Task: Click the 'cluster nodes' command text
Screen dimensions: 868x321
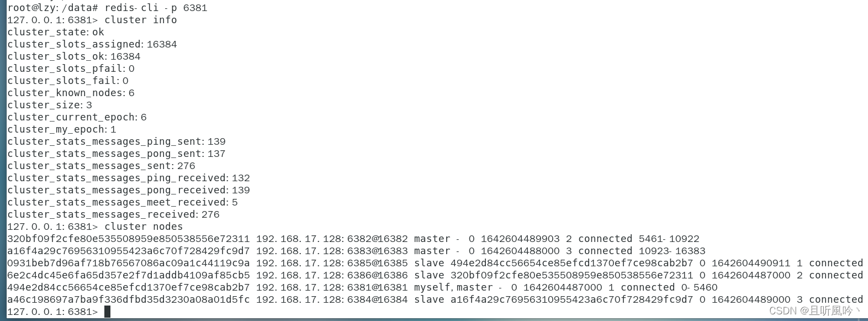Action: click(144, 227)
